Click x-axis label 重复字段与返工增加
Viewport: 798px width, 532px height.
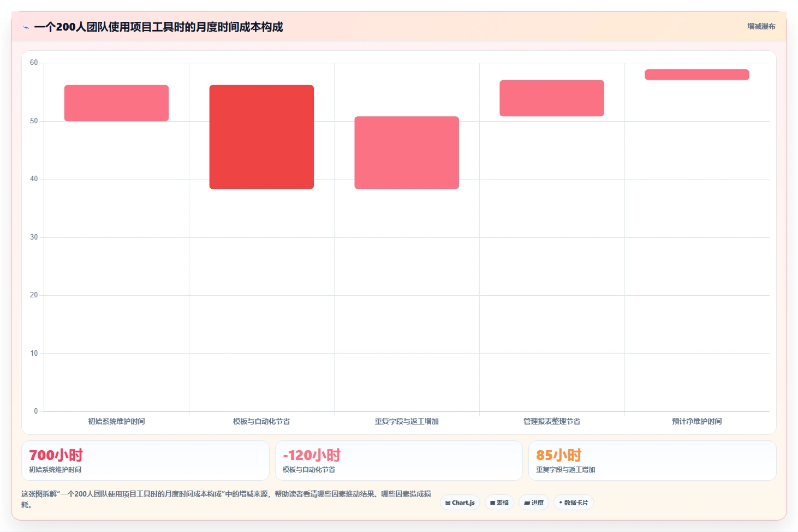pyautogui.click(x=407, y=421)
